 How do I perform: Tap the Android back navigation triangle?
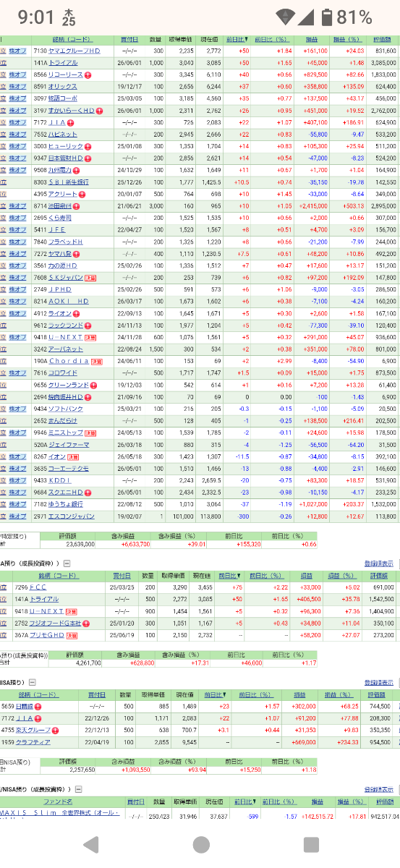(91, 844)
